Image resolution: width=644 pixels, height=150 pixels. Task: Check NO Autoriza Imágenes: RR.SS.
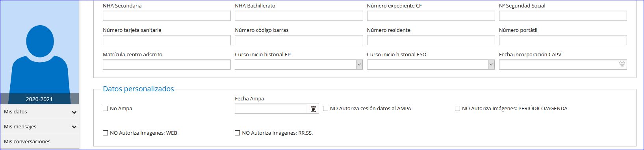tap(237, 133)
